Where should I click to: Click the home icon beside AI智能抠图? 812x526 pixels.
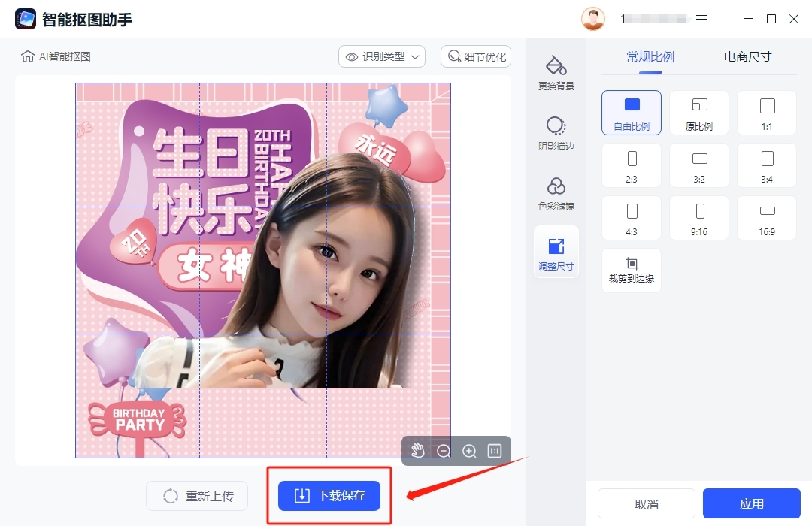[28, 56]
